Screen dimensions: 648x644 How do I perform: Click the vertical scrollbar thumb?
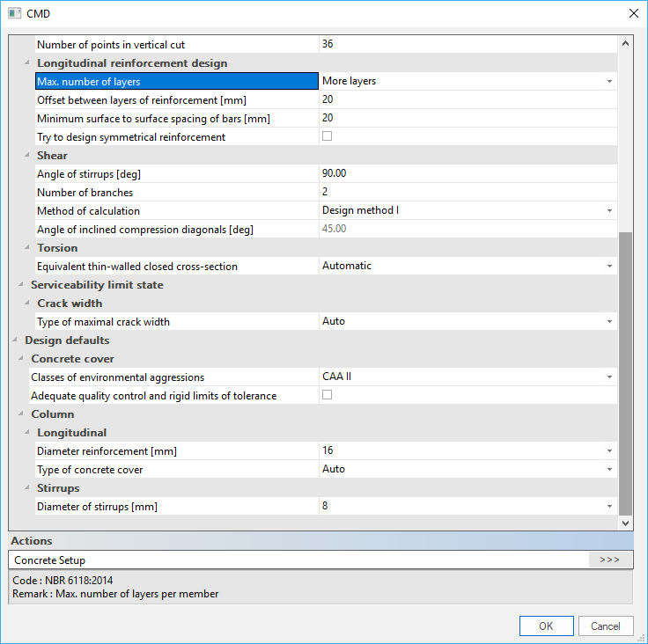tap(626, 370)
